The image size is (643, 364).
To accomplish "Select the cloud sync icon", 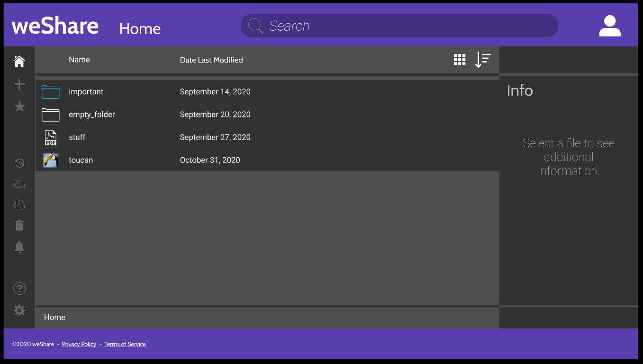I will 19,205.
